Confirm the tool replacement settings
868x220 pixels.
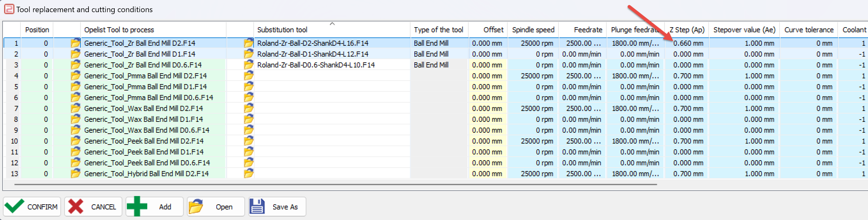pyautogui.click(x=32, y=207)
